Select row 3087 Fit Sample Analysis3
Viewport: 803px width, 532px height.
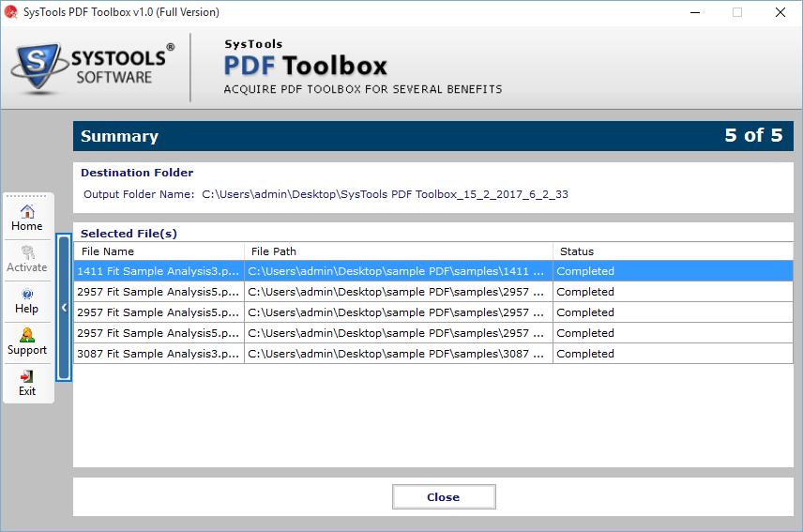click(x=433, y=354)
